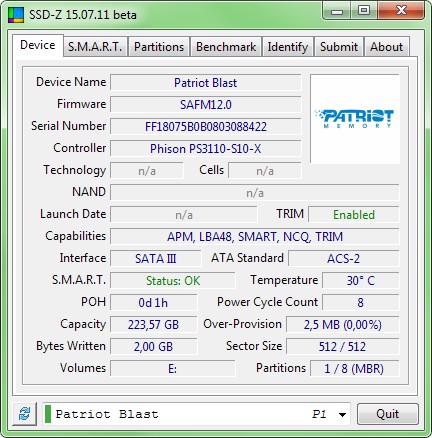Image resolution: width=432 pixels, height=438 pixels.
Task: Open the drive selection dropdown arrow
Action: point(342,415)
